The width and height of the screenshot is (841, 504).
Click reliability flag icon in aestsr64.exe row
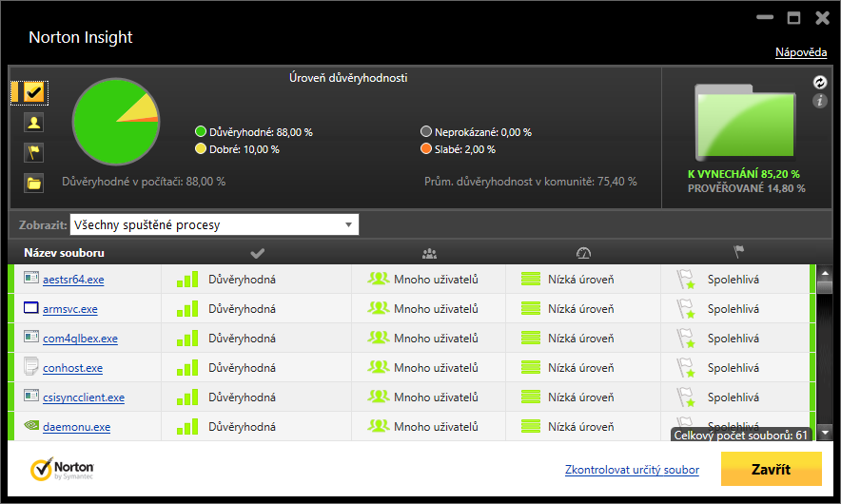686,280
